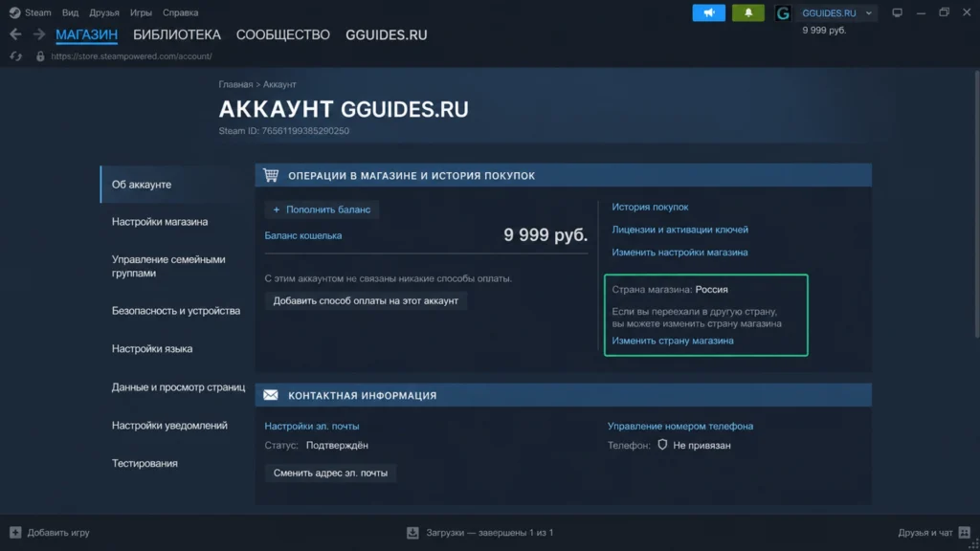
Task: Open Управление номером телефона link
Action: point(680,426)
